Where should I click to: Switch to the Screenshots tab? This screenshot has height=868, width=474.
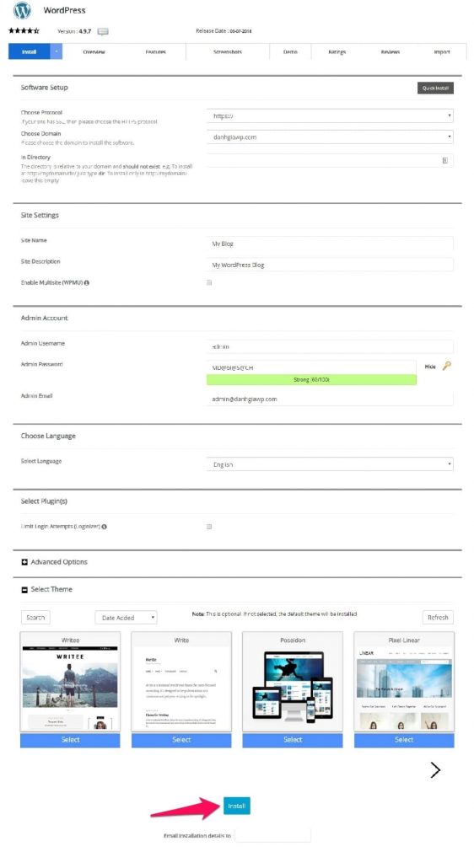coord(228,51)
